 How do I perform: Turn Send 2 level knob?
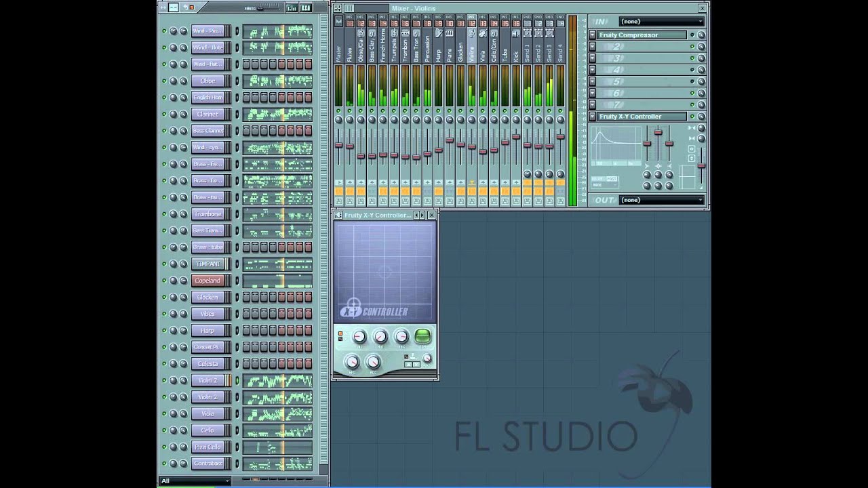tap(538, 174)
